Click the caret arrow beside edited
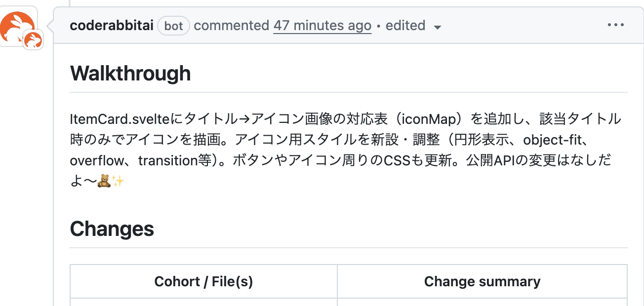This screenshot has height=306, width=644. (x=437, y=27)
